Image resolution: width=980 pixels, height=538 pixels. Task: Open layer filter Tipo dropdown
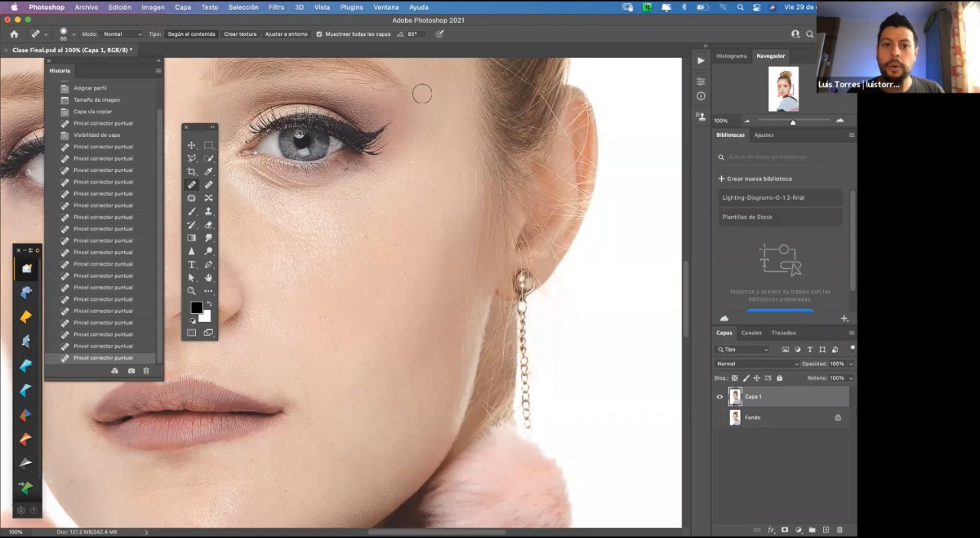point(743,350)
